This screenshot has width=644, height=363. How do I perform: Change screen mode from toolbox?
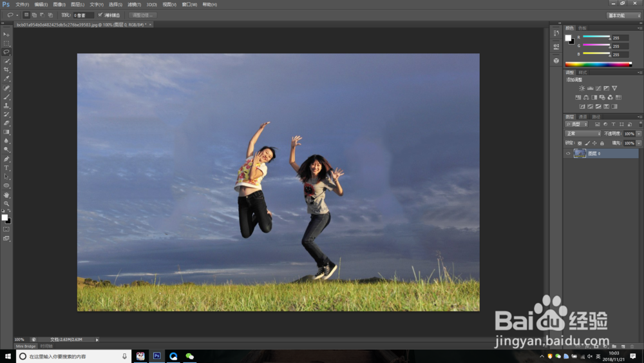click(6, 239)
